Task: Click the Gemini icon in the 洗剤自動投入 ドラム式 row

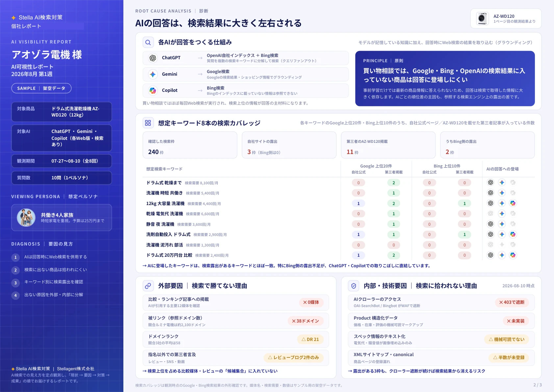Action: tap(502, 234)
